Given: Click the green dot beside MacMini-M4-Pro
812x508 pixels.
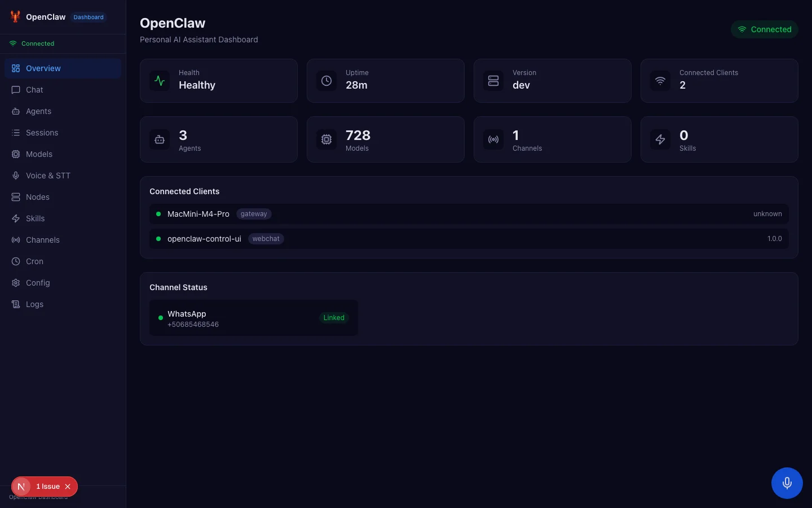Looking at the screenshot, I should click(x=158, y=214).
